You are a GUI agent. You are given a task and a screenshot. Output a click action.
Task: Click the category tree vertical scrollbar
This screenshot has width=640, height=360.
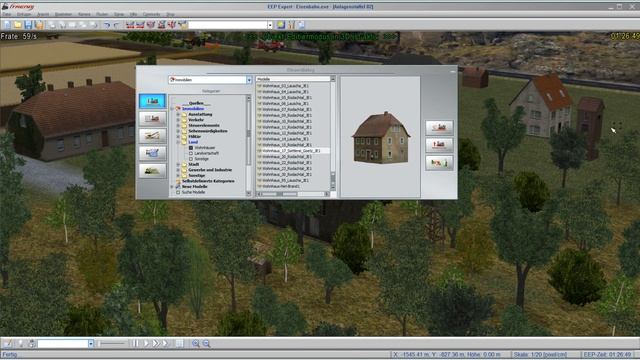(x=248, y=145)
